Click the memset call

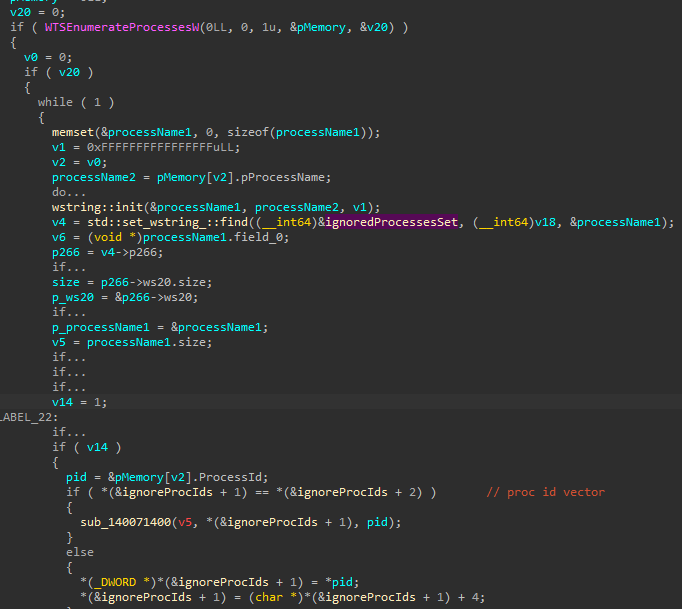[73, 132]
